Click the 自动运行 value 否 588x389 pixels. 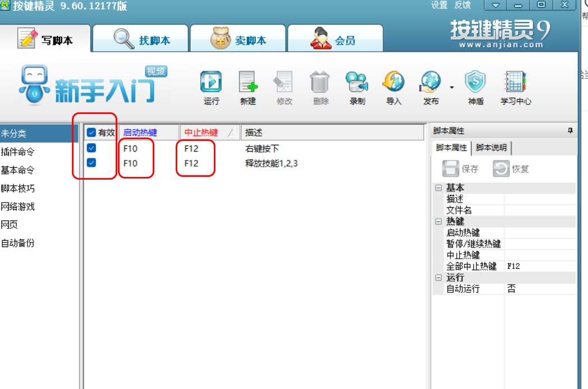click(540, 289)
